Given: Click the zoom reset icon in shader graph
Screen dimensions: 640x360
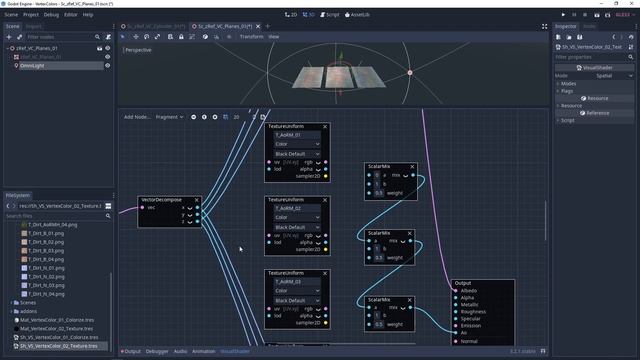Looking at the screenshot, I should click(204, 117).
